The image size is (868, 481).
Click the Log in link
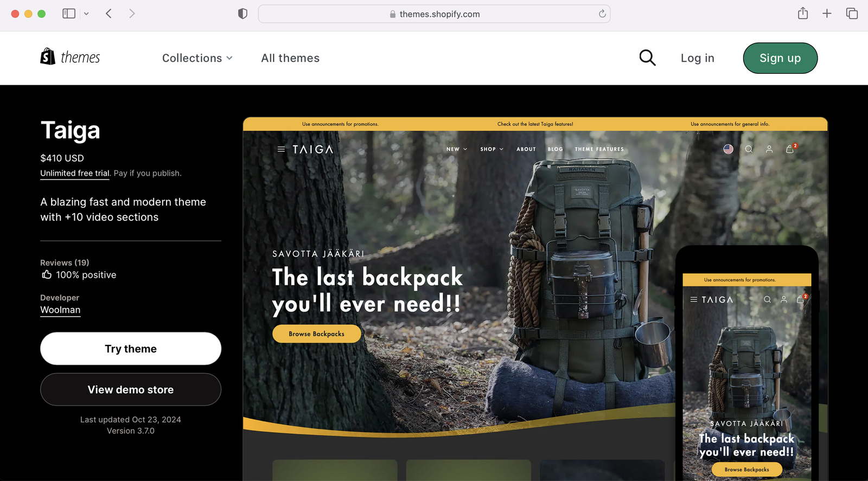coord(698,58)
